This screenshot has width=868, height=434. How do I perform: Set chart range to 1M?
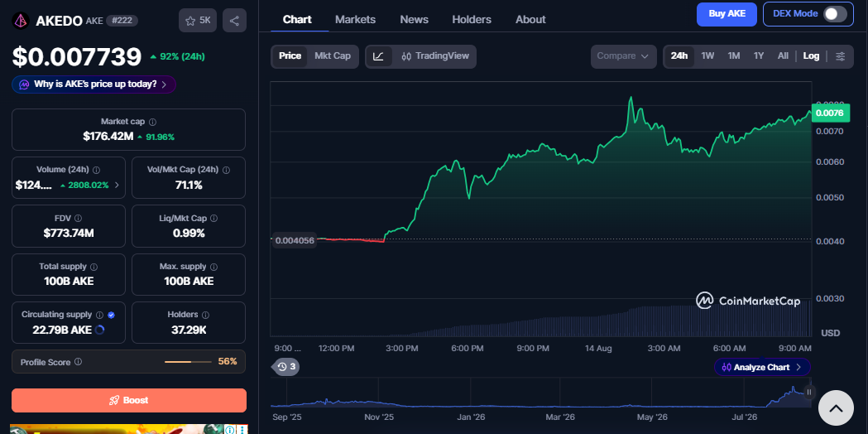coord(733,56)
